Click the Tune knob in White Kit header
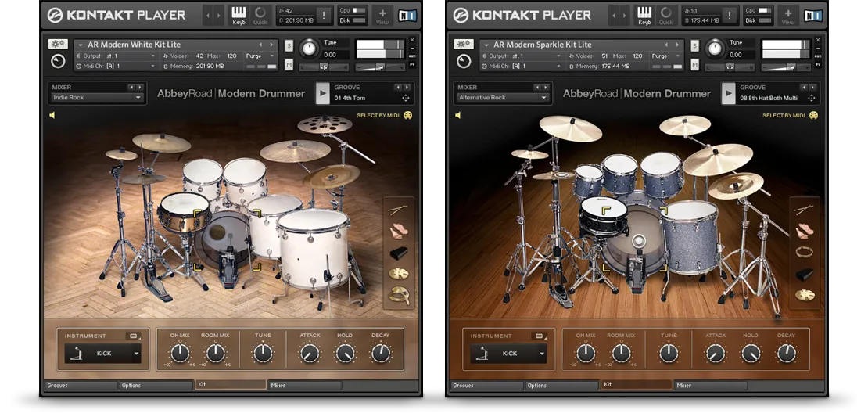The image size is (868, 417). tap(309, 49)
